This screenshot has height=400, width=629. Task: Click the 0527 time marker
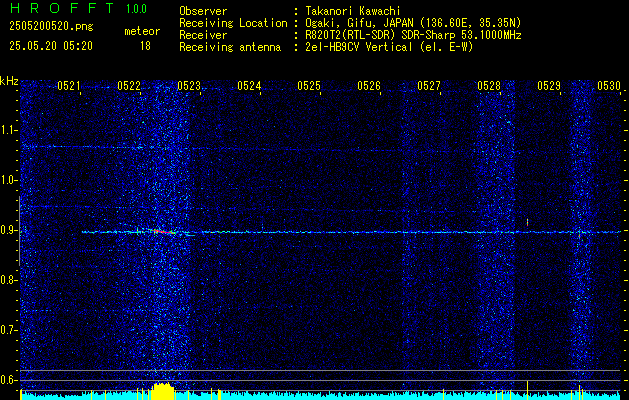tap(429, 86)
